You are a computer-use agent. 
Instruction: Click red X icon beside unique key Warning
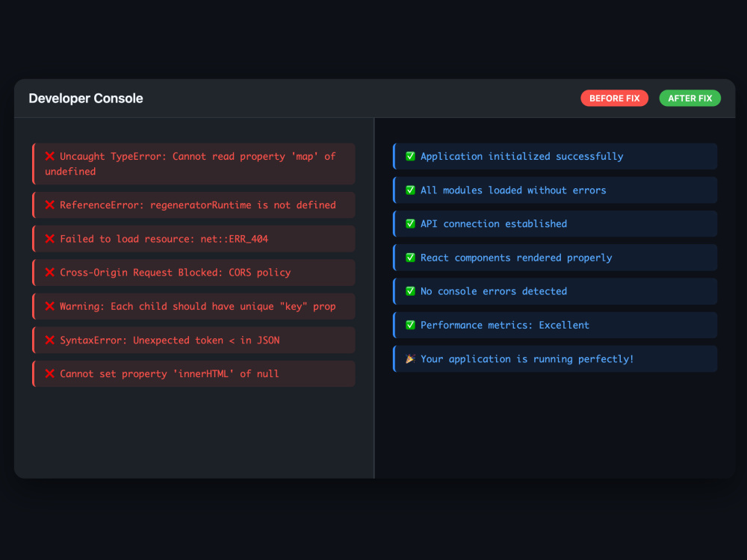click(49, 306)
